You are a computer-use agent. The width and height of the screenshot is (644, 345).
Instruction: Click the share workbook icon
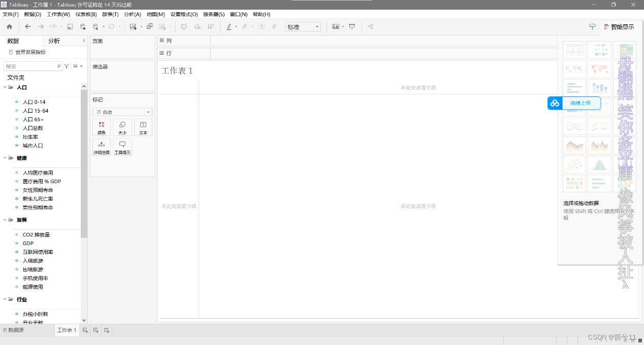371,27
